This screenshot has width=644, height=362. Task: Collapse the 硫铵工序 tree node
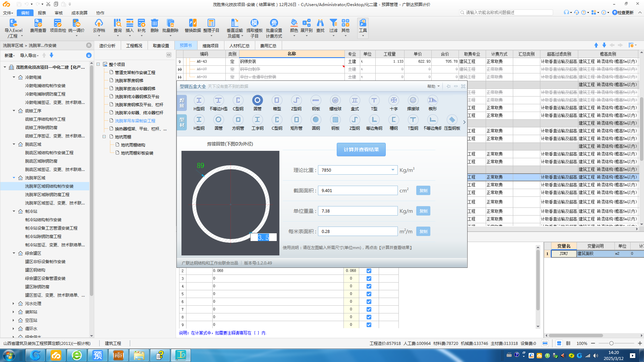coord(14,111)
